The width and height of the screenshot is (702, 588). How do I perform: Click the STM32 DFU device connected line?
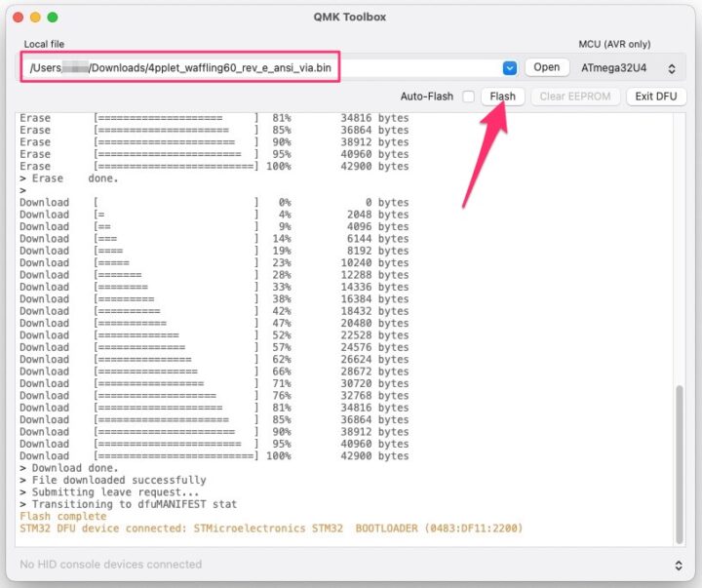(x=271, y=528)
